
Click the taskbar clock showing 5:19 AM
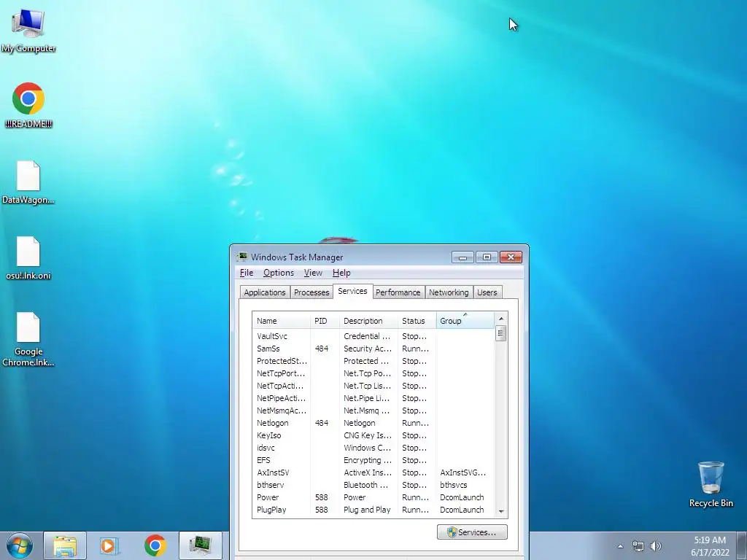[710, 546]
